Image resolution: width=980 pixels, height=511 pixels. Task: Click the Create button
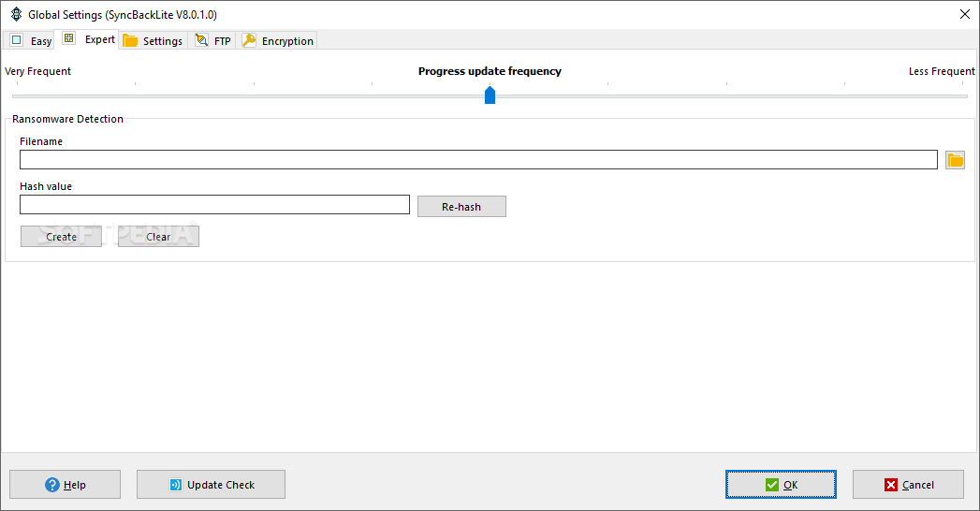point(61,237)
